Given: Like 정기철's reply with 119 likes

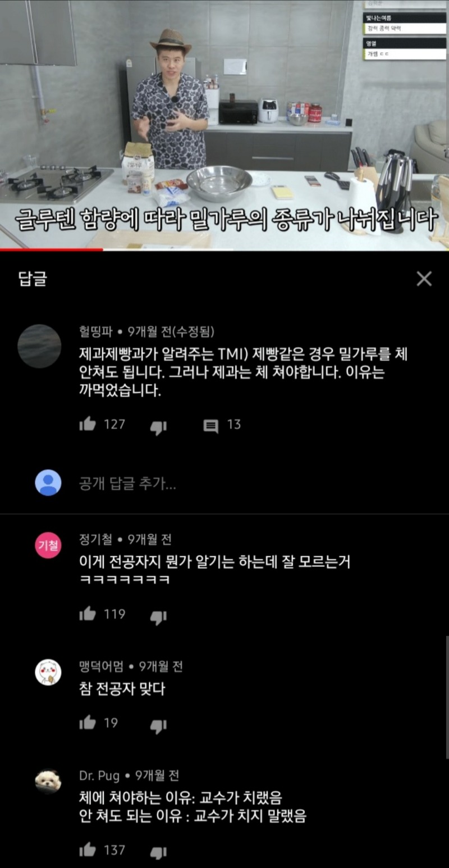Looking at the screenshot, I should click(x=88, y=615).
